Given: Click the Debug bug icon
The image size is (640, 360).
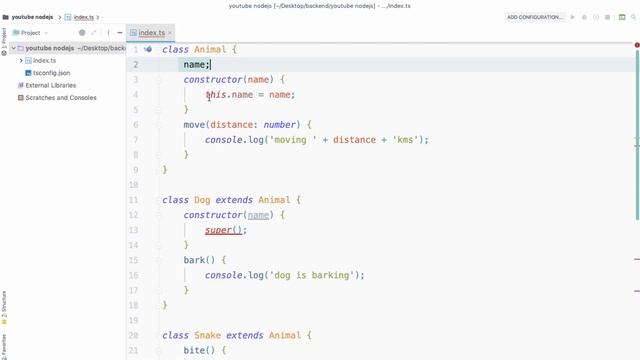Looking at the screenshot, I should coord(584,17).
